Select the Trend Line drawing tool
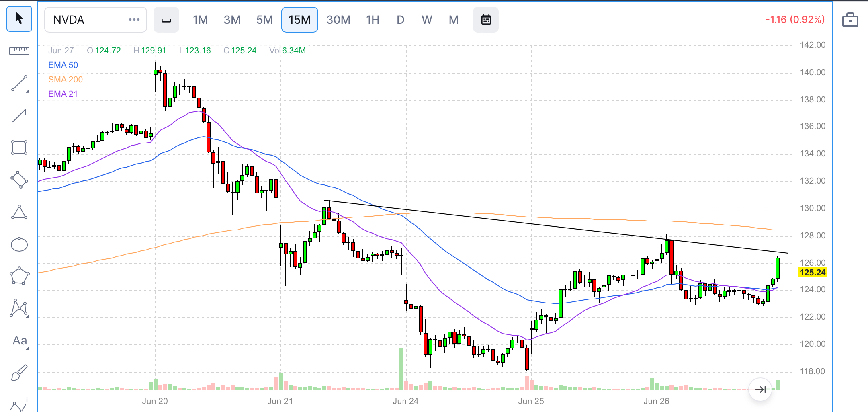This screenshot has height=412, width=868. pyautogui.click(x=19, y=82)
